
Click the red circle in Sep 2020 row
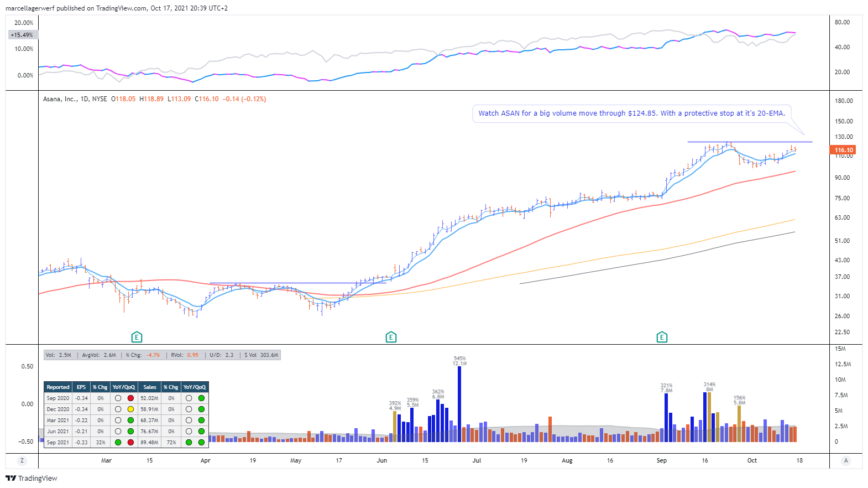pyautogui.click(x=130, y=398)
